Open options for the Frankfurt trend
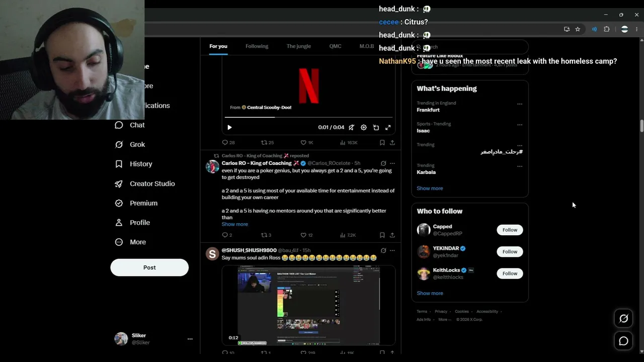644x362 pixels. pyautogui.click(x=520, y=104)
